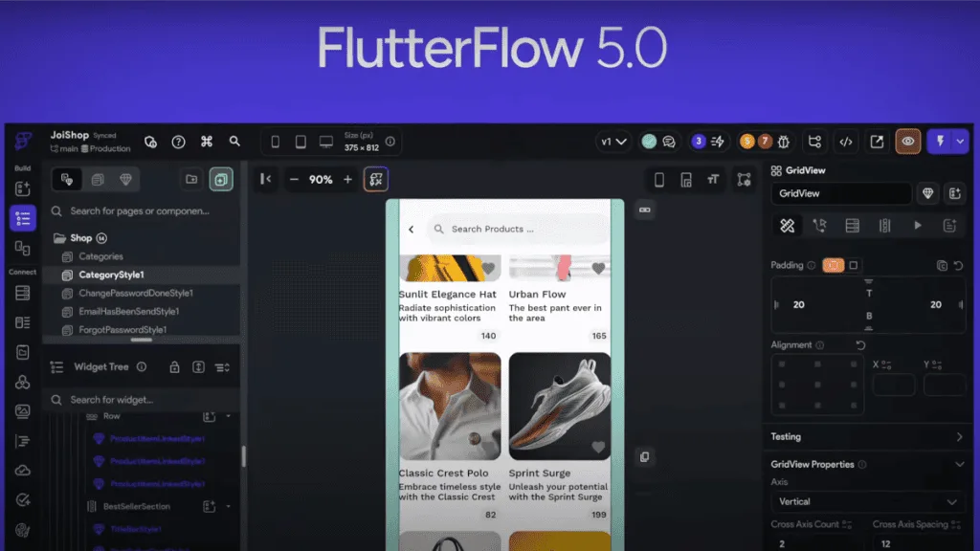Screen dimensions: 980x551
Task: Open the developer code view icon
Action: pos(845,142)
